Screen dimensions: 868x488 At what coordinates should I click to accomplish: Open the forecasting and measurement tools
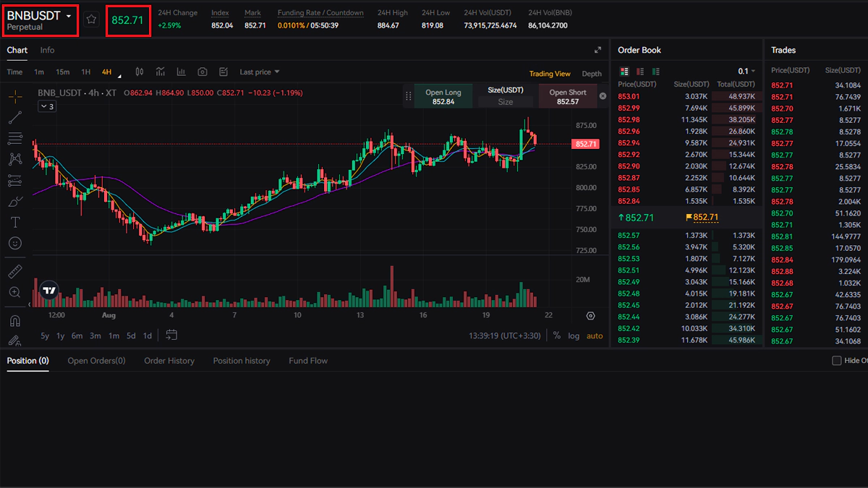15,180
